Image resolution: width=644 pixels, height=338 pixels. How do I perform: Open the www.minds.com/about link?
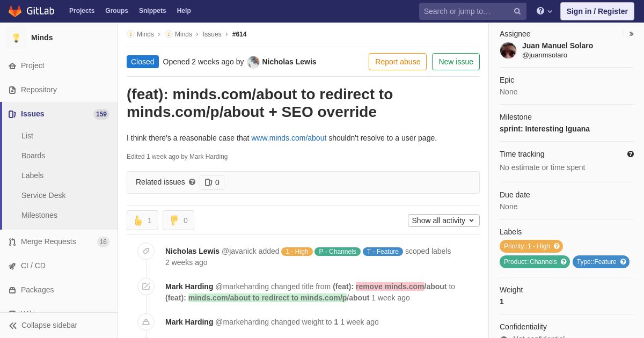click(289, 138)
